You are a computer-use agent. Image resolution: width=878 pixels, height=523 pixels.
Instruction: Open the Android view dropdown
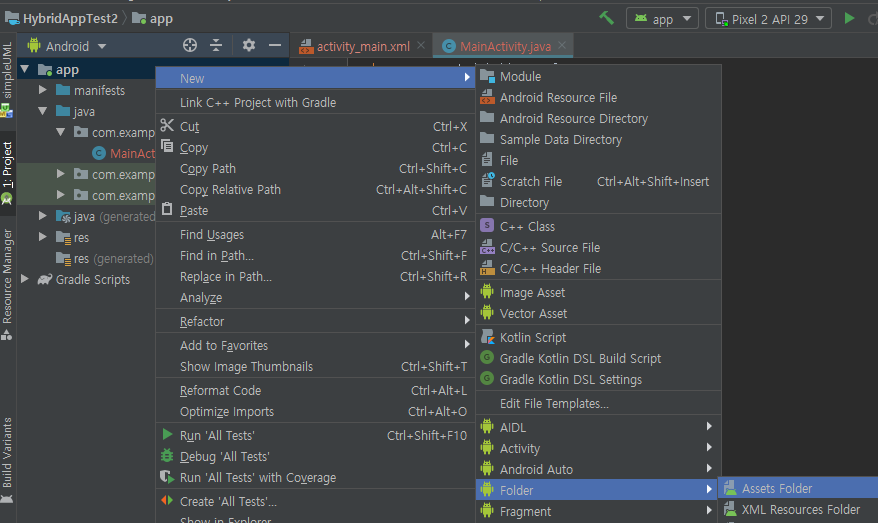coord(67,46)
